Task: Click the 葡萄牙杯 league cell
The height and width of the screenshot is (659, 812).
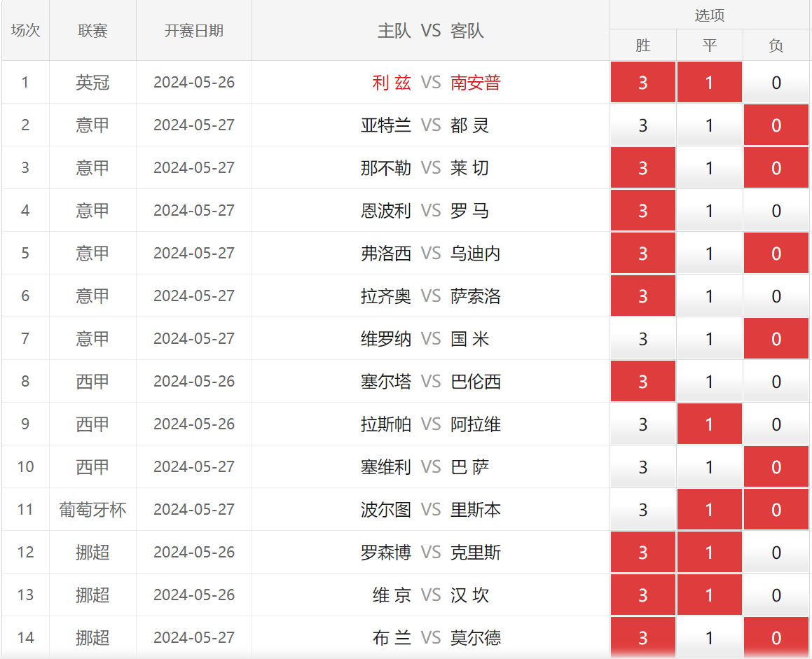Action: point(92,509)
